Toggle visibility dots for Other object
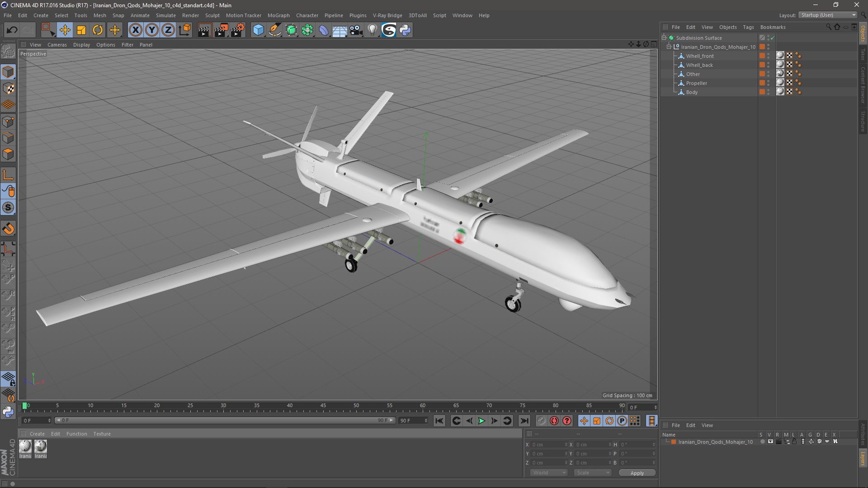 pyautogui.click(x=768, y=74)
